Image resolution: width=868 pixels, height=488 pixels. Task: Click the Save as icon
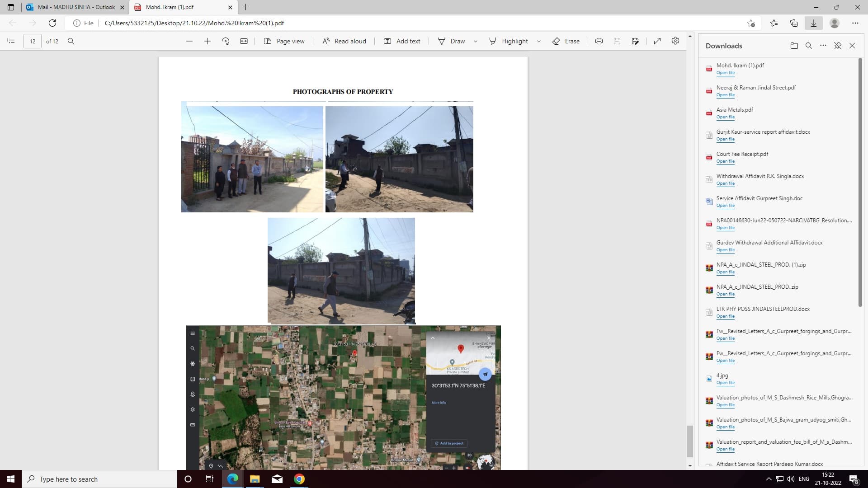[635, 41]
